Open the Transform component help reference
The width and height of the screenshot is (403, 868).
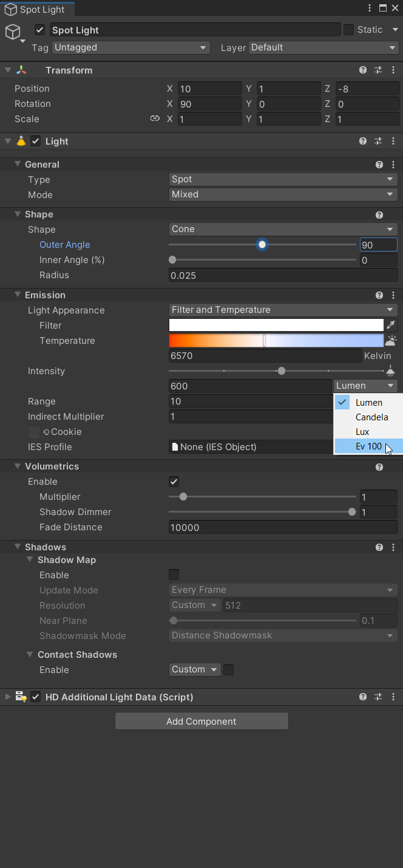click(363, 70)
